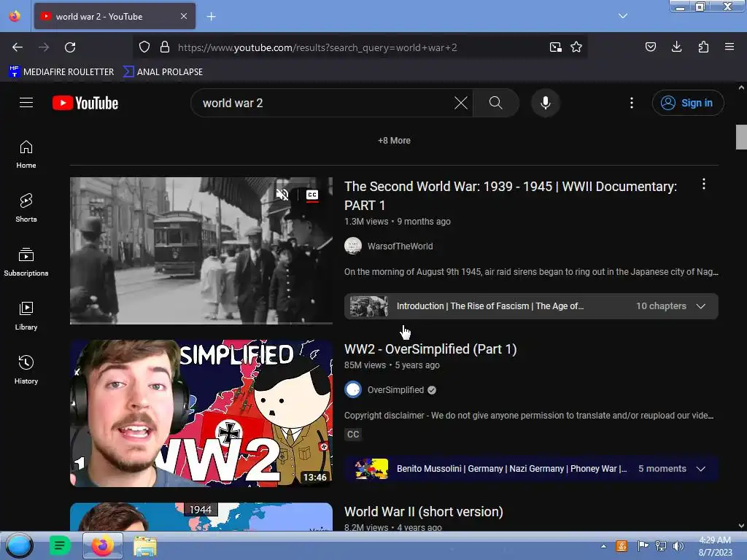
Task: Click the scrollbar down arrow
Action: (x=741, y=526)
